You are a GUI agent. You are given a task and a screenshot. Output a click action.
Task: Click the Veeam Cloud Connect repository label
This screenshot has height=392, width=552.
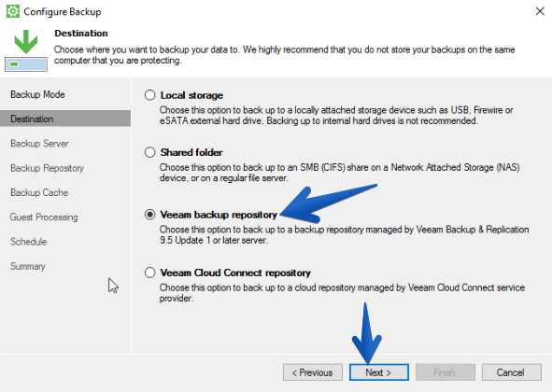point(235,273)
